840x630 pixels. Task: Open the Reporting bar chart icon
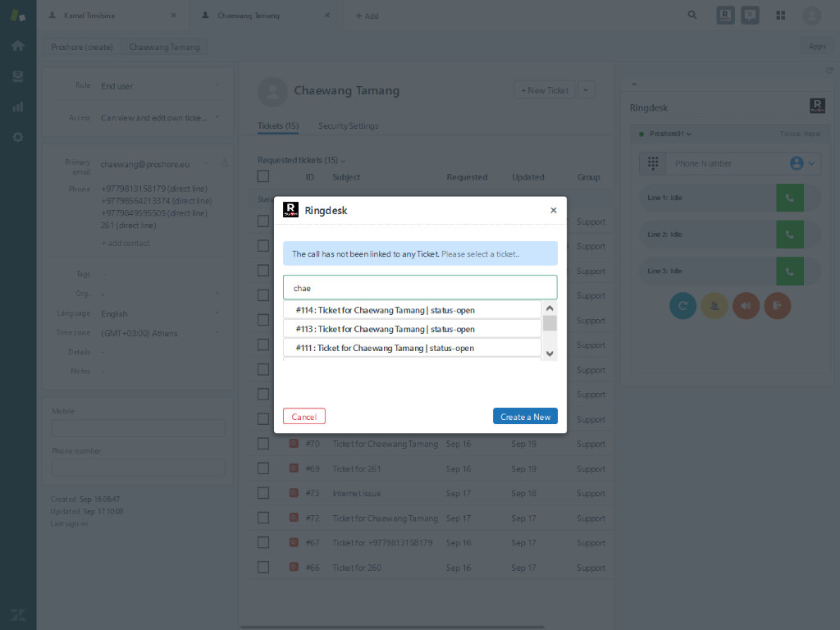[x=17, y=107]
